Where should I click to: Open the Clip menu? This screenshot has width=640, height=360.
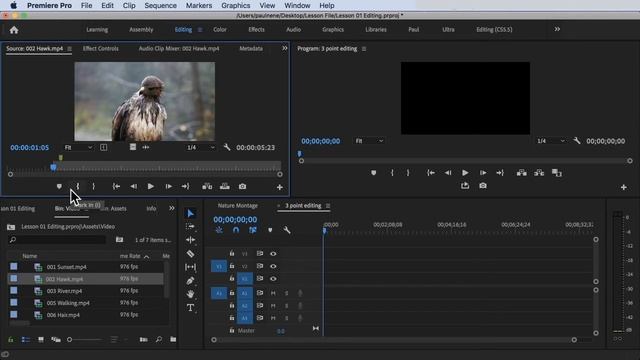(x=129, y=5)
